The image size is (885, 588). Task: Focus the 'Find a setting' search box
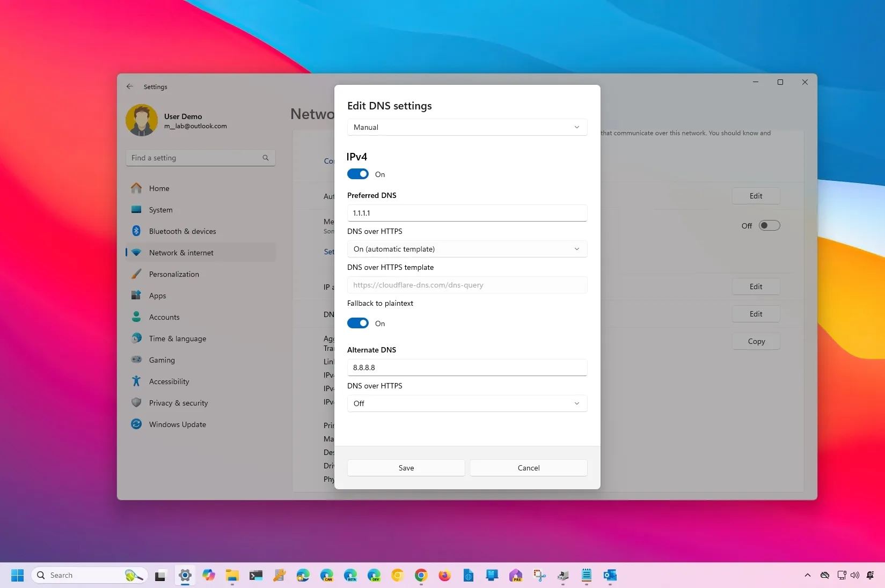click(x=201, y=158)
